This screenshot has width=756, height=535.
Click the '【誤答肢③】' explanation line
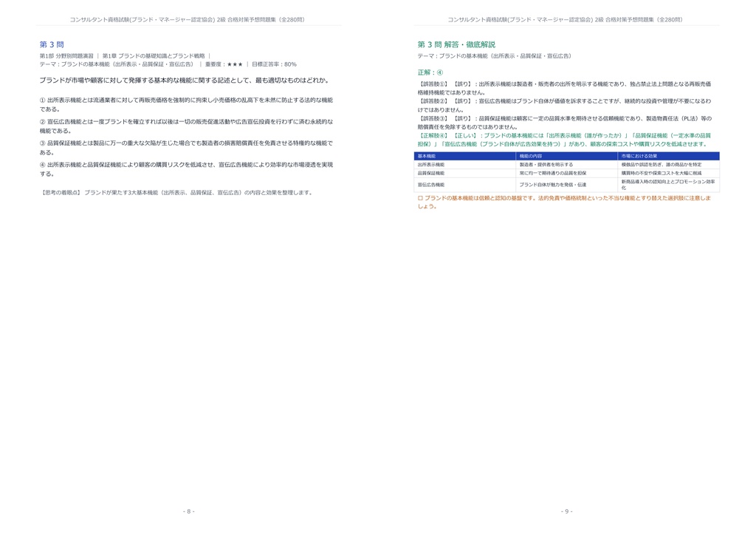[564, 123]
